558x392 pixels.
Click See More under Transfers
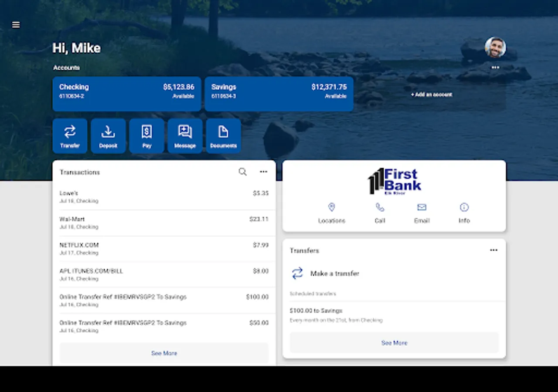click(x=395, y=343)
